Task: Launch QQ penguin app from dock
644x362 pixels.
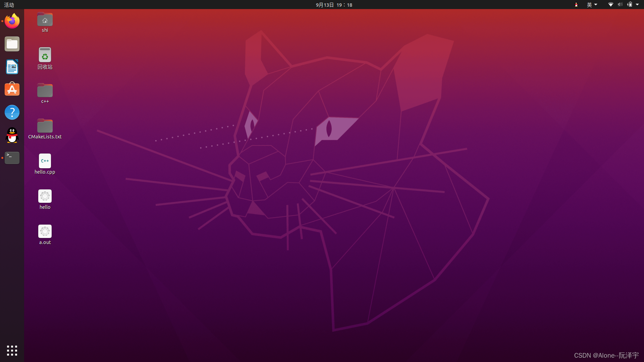Action: [12, 135]
